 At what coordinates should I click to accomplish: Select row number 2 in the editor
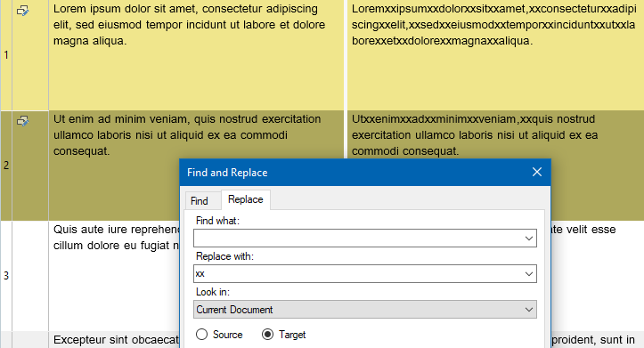point(6,166)
